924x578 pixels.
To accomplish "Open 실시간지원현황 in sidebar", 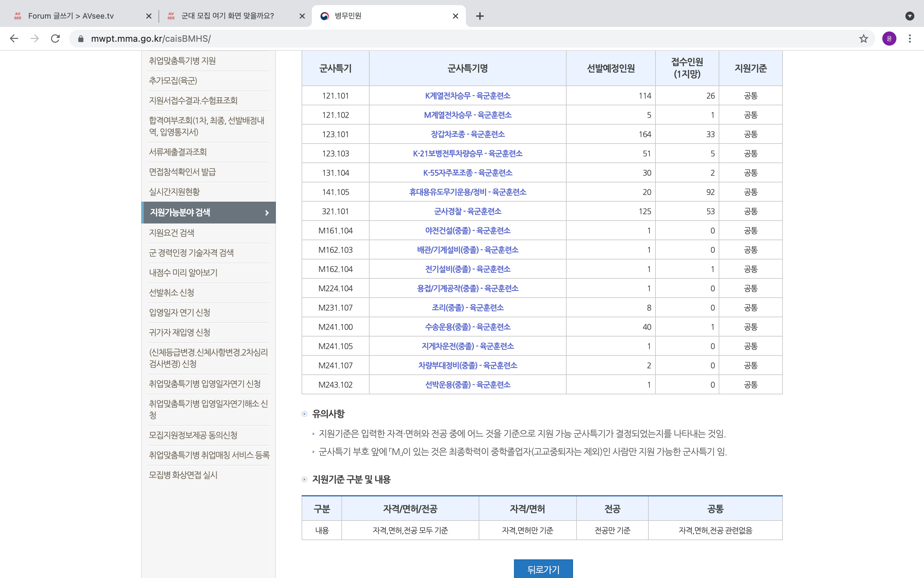I will (174, 192).
